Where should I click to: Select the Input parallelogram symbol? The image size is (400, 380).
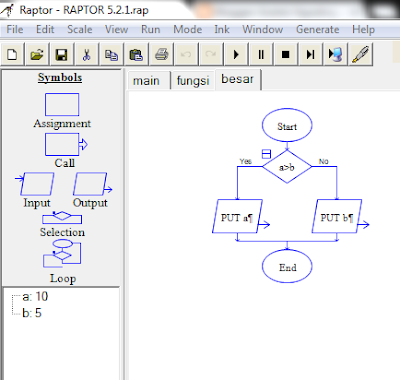click(35, 184)
